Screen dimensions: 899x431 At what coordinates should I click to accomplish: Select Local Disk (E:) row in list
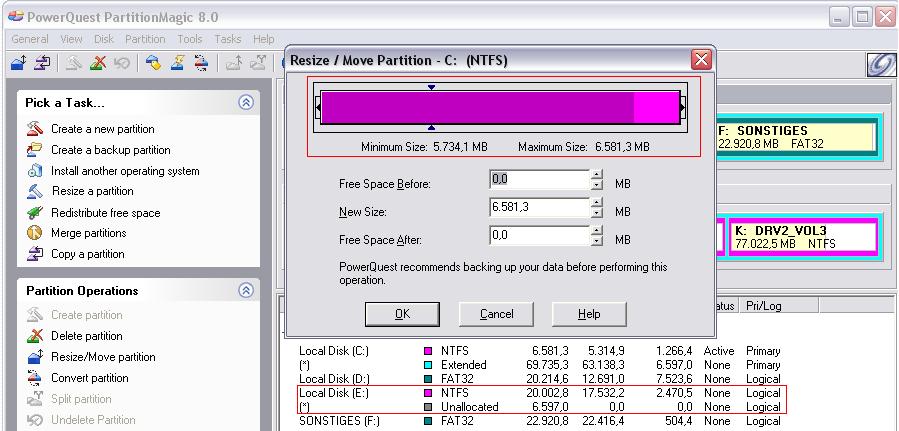coord(539,393)
